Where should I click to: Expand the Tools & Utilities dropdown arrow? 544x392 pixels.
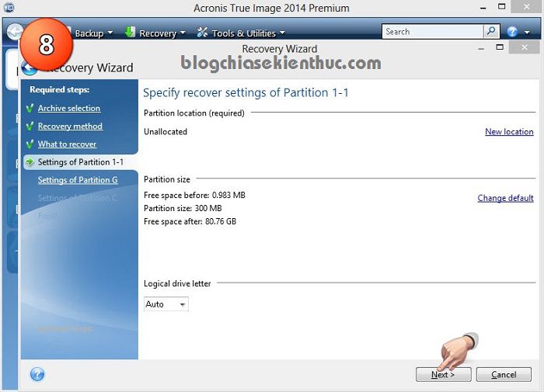click(x=282, y=33)
